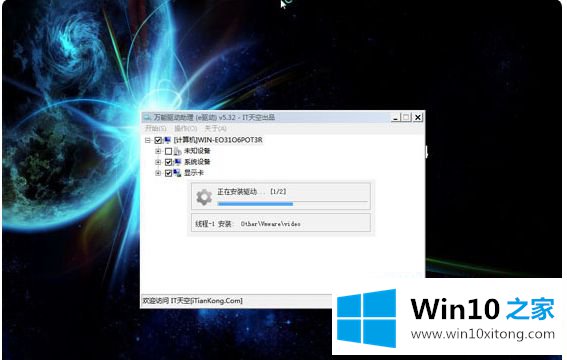Click the display card icon beside 显示卡
Screen dimensions: 567x360
tap(178, 173)
